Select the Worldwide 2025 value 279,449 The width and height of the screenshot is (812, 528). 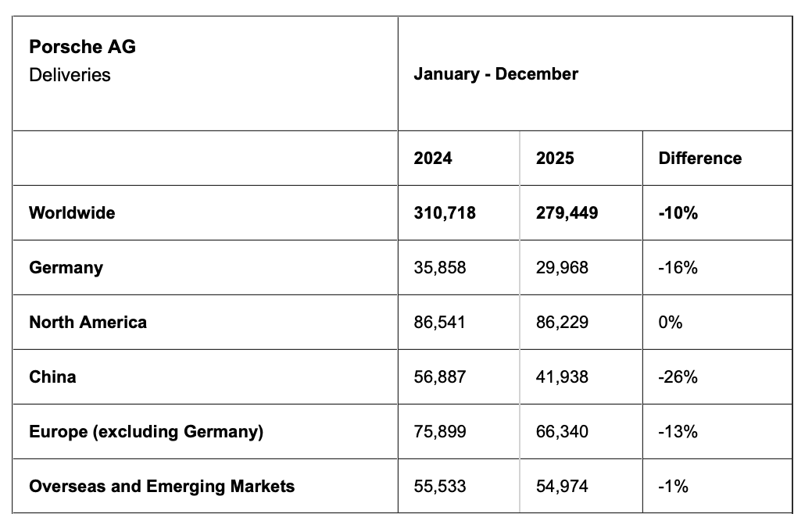click(567, 213)
